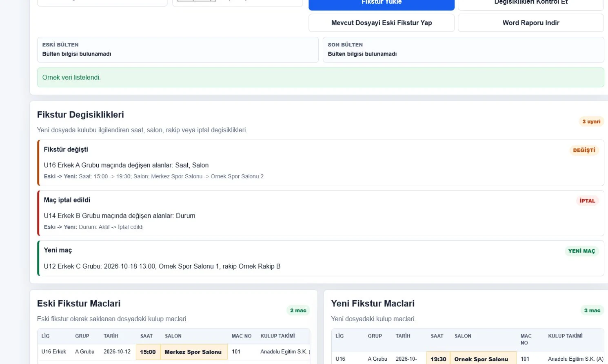Click Mevcut Dosyayi Eski Fikstur Yap
Screen dimensions: 608x364
(x=381, y=23)
